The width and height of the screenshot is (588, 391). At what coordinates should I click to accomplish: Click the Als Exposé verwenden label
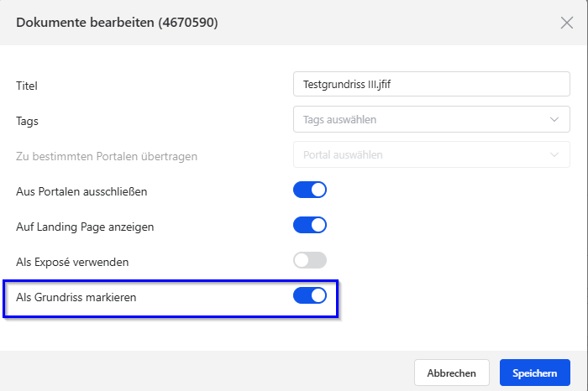[x=72, y=262]
